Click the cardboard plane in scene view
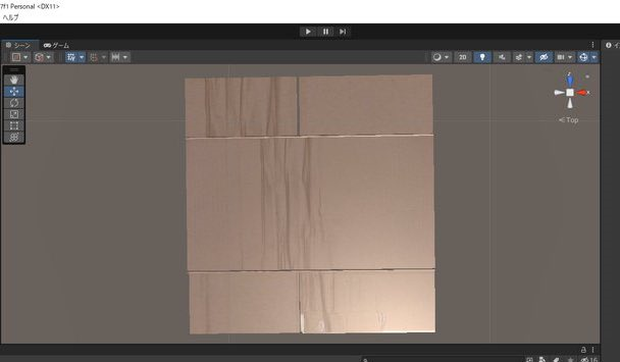Screen dimensions: 620x362 pyautogui.click(x=311, y=204)
